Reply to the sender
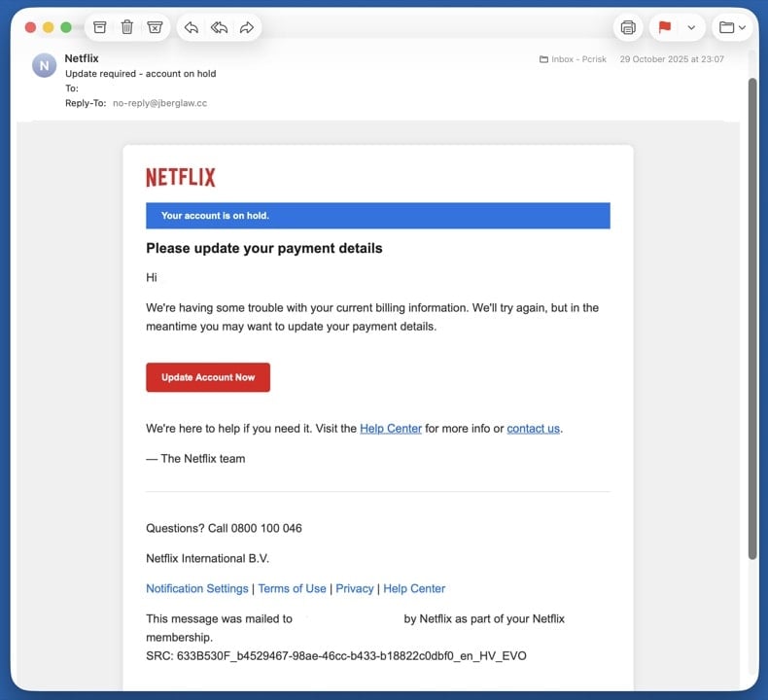 pos(191,27)
